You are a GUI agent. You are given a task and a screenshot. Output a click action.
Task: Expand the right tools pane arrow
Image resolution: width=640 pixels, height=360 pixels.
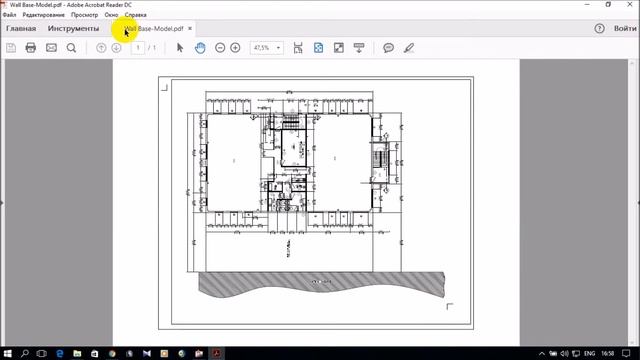638,202
